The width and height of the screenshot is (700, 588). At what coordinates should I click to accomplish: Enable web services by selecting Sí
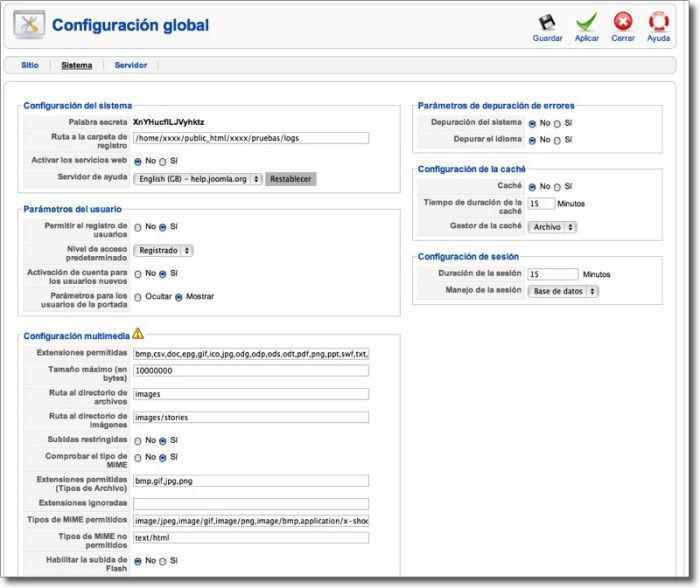[163, 160]
